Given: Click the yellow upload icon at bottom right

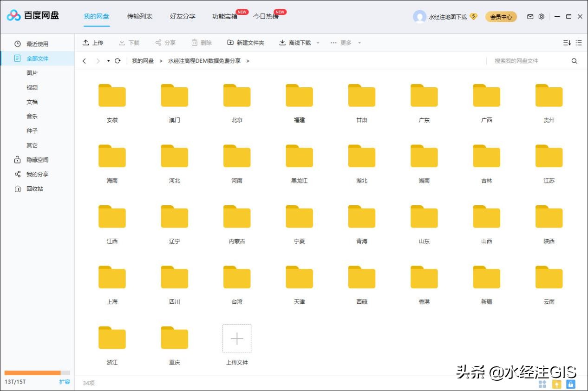Looking at the screenshot, I should (556, 384).
